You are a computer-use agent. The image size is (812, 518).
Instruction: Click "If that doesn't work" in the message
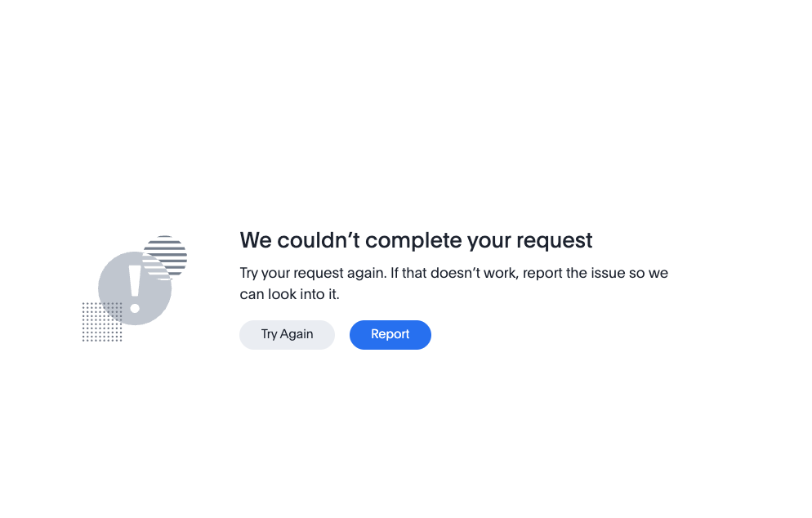[x=453, y=273]
